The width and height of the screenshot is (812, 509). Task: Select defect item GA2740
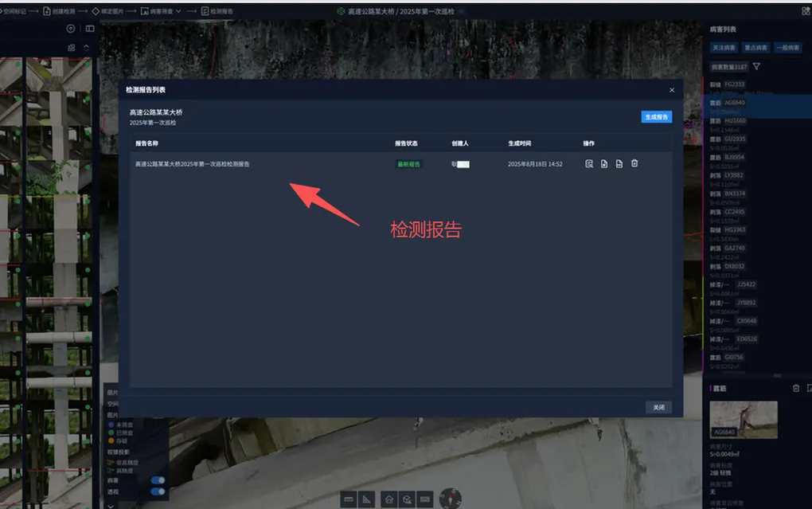coord(734,248)
